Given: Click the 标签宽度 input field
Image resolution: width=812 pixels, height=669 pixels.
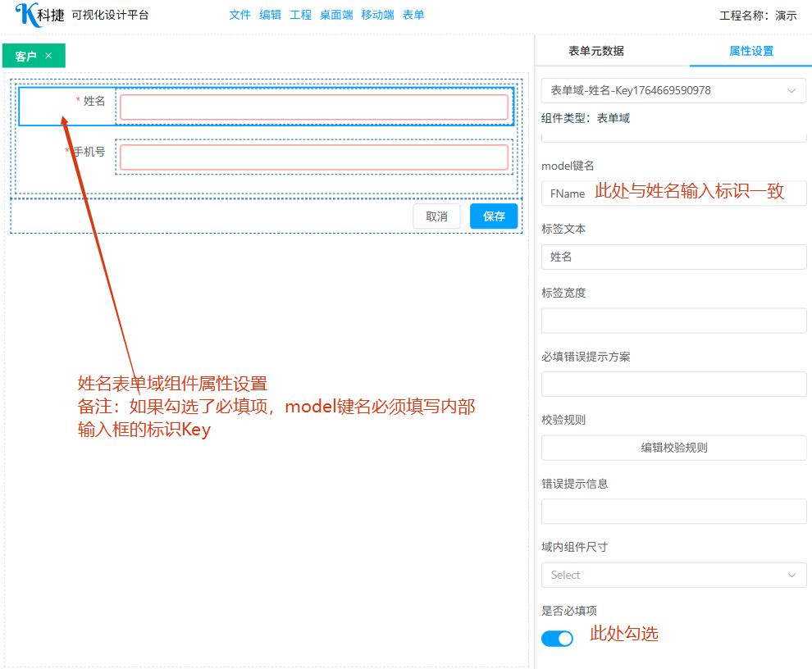Looking at the screenshot, I should [x=673, y=321].
